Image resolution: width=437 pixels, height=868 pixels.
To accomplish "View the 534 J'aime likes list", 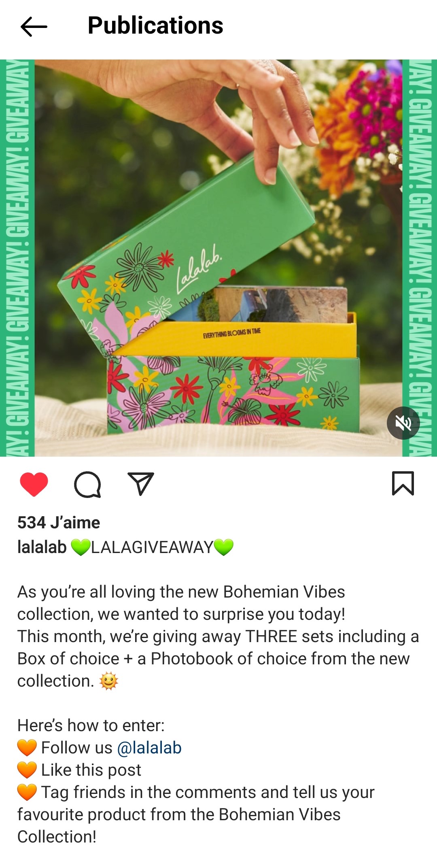I will coord(59,523).
